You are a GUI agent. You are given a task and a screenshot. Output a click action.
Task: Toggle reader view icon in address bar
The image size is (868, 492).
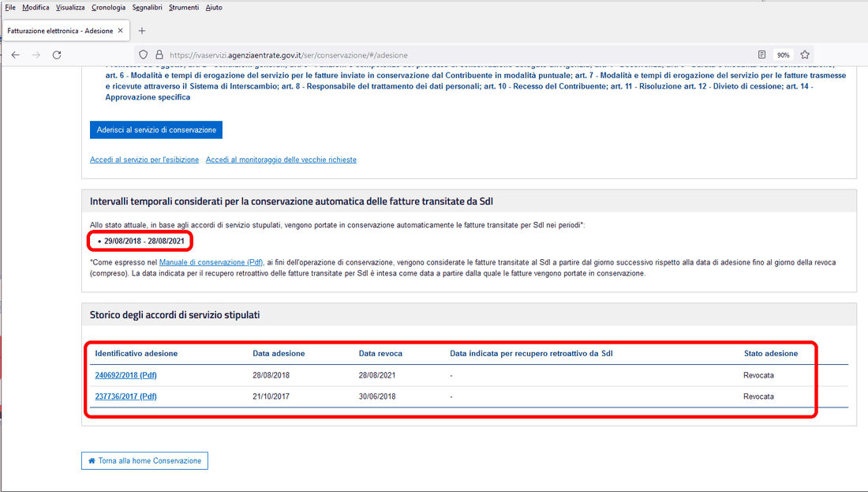click(761, 54)
